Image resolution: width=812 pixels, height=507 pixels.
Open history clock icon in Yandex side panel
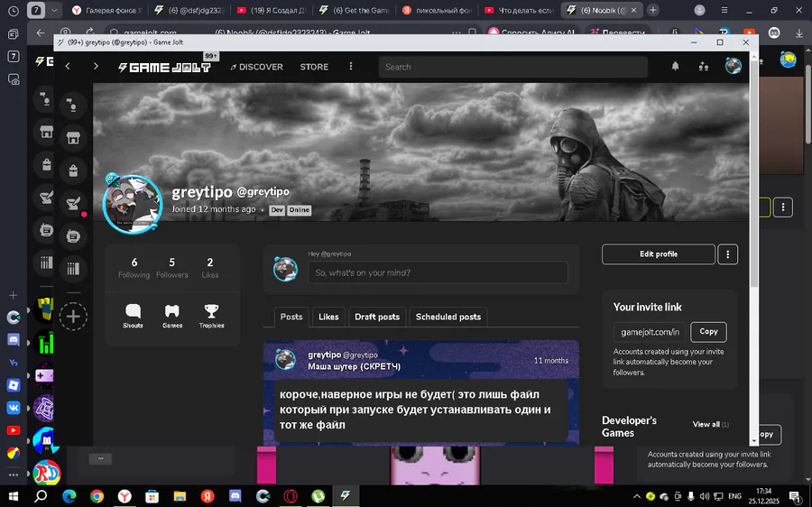14,10
